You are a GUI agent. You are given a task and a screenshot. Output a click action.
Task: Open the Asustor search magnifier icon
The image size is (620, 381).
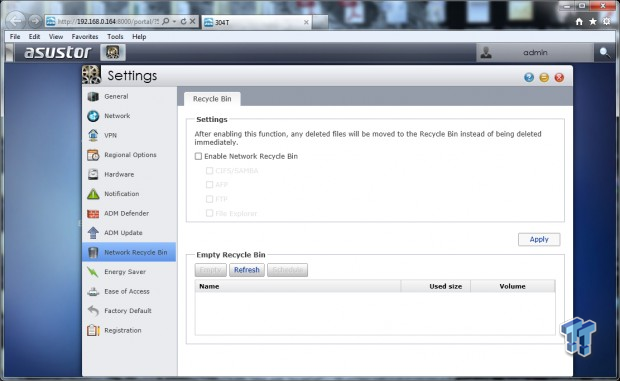(604, 52)
